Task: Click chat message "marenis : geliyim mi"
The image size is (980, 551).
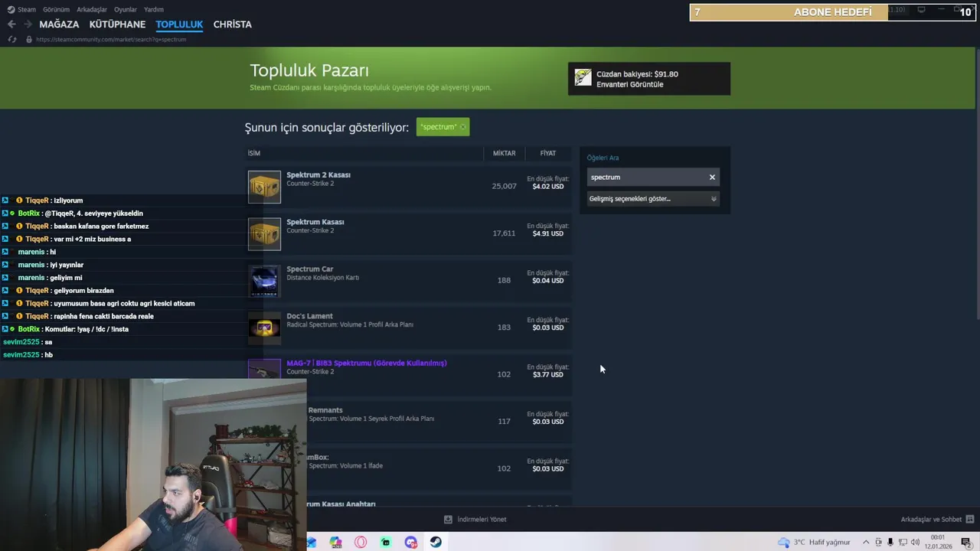Action: (50, 278)
